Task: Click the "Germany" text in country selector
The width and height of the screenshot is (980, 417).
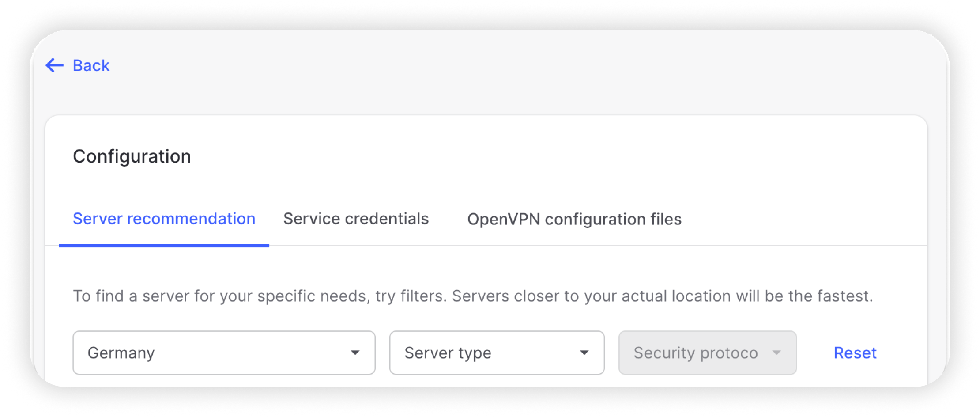Action: 121,353
